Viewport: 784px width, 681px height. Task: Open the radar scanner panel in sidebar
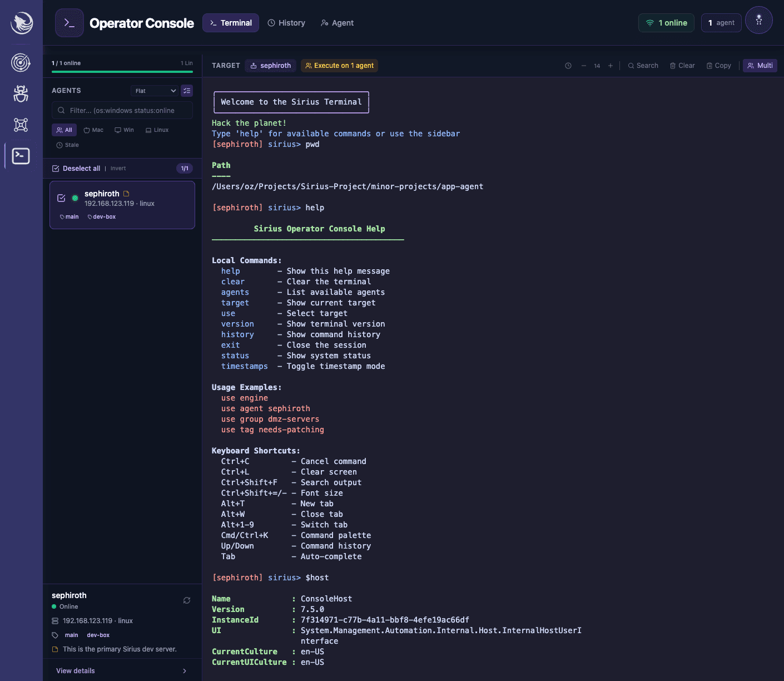(x=21, y=62)
